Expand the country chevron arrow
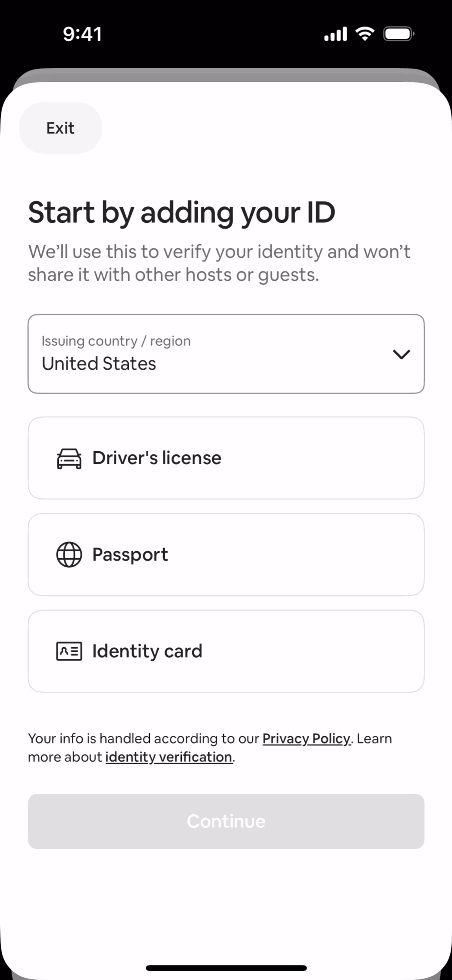 pos(401,354)
